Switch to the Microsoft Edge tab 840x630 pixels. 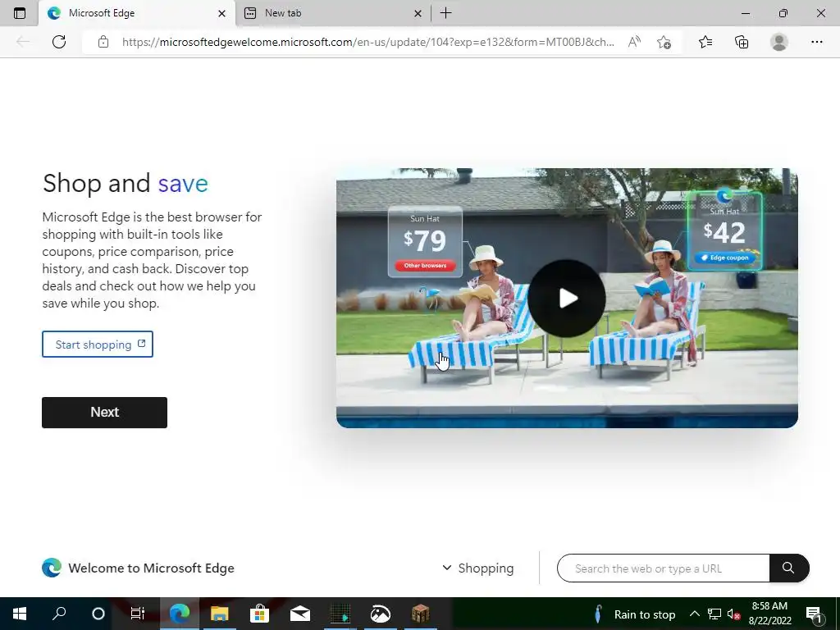pos(137,13)
